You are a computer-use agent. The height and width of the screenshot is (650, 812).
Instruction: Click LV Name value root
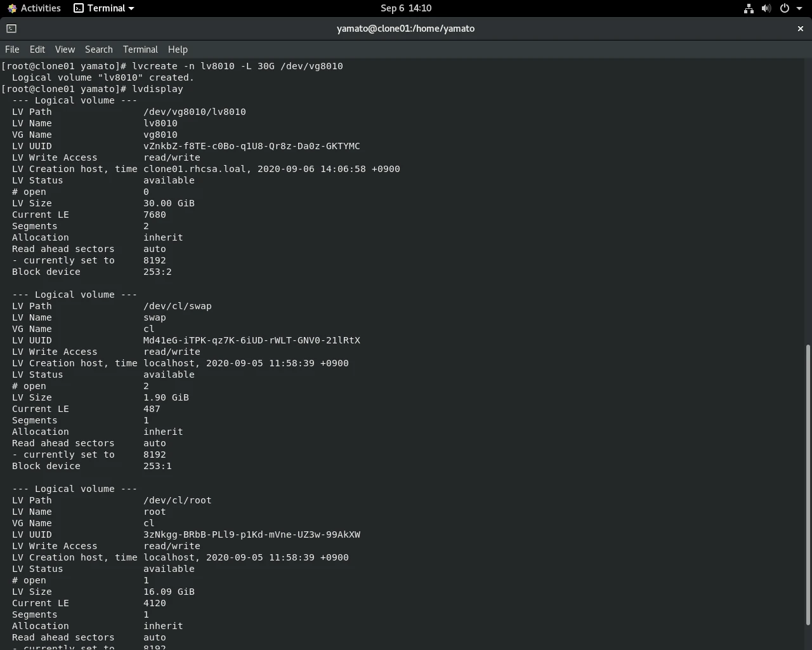pos(155,512)
